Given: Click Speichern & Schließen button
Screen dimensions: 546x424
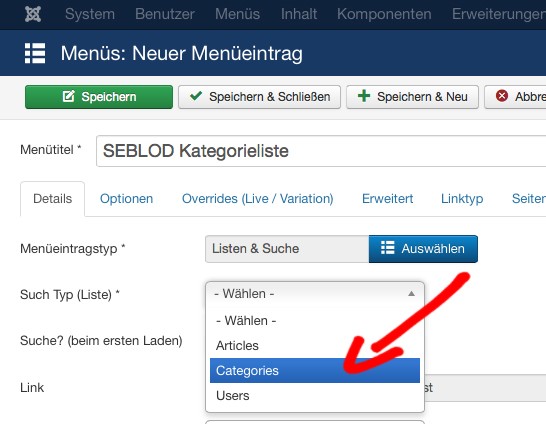Looking at the screenshot, I should (x=259, y=96).
